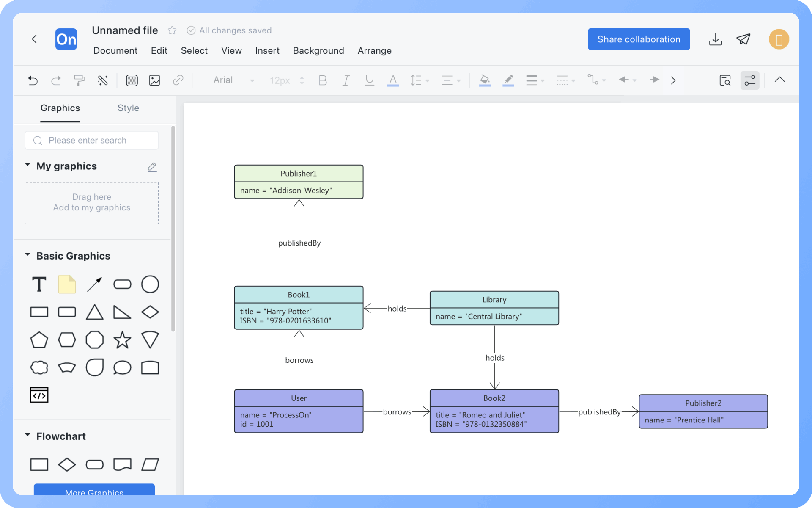Open the start arrow style dropdown
812x508 pixels.
628,80
